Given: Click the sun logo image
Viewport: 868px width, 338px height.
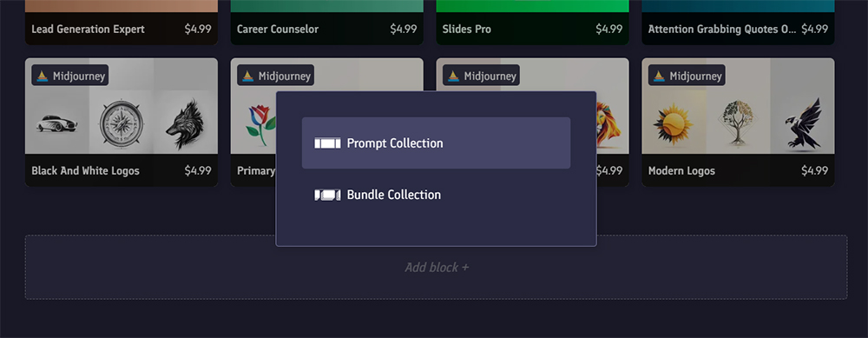Looking at the screenshot, I should [x=674, y=124].
